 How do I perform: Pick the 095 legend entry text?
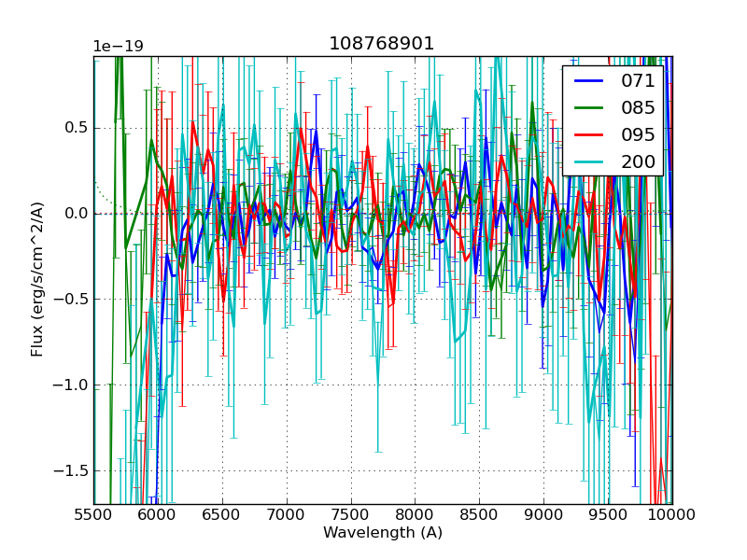point(638,134)
